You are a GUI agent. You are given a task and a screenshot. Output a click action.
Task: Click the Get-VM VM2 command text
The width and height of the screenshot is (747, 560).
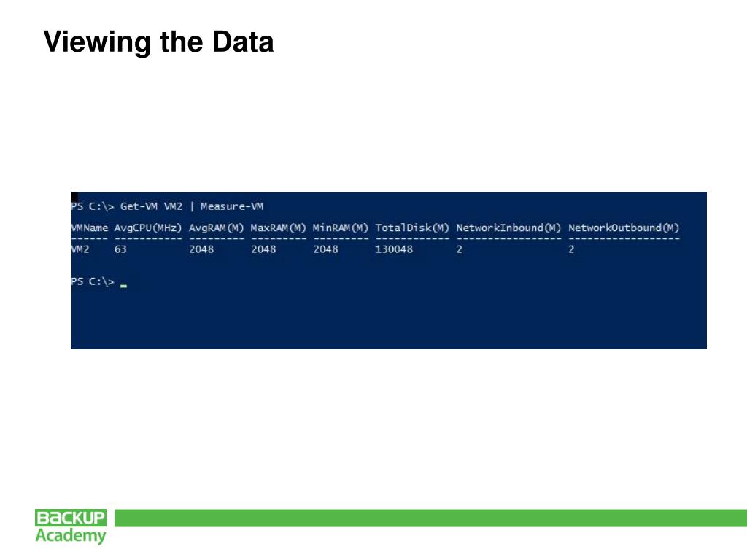[151, 206]
